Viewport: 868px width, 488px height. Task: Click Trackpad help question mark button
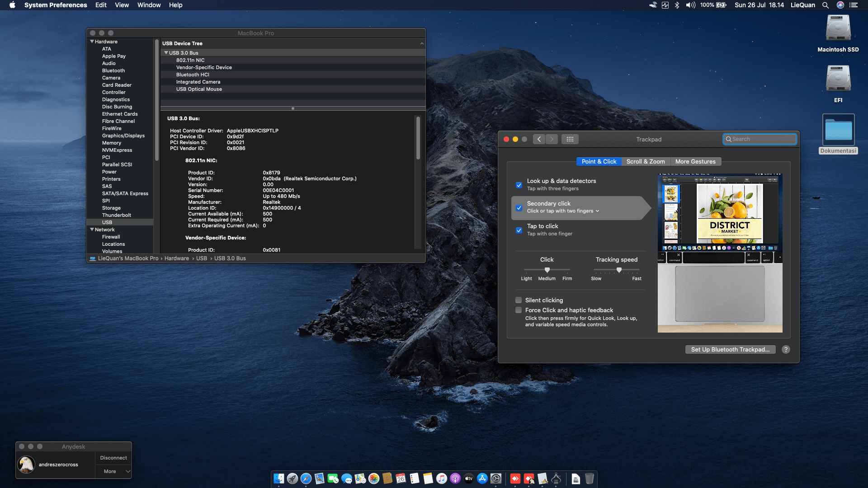[x=786, y=349]
